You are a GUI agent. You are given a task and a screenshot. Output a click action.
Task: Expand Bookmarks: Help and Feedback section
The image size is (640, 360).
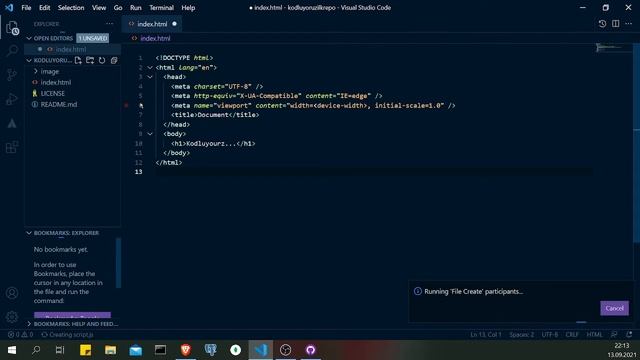click(x=29, y=324)
